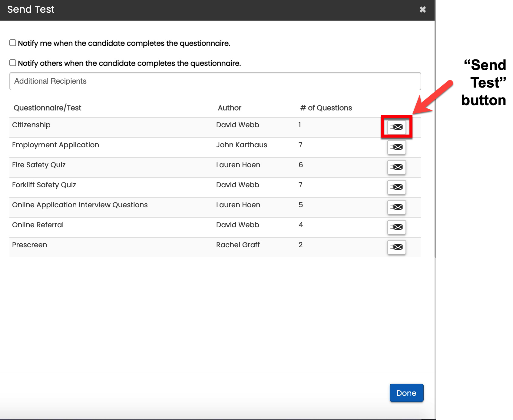Click the Questionnaire/Test column header
This screenshot has width=513, height=420.
coord(48,108)
